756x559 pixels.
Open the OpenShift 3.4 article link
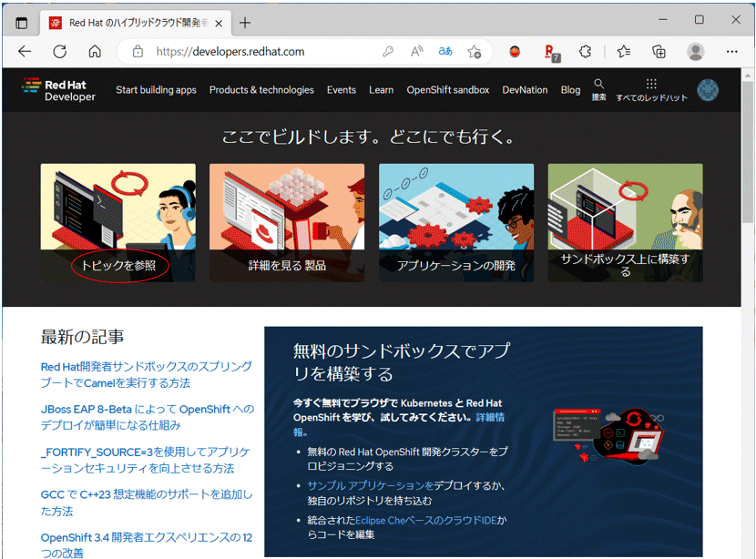click(146, 545)
